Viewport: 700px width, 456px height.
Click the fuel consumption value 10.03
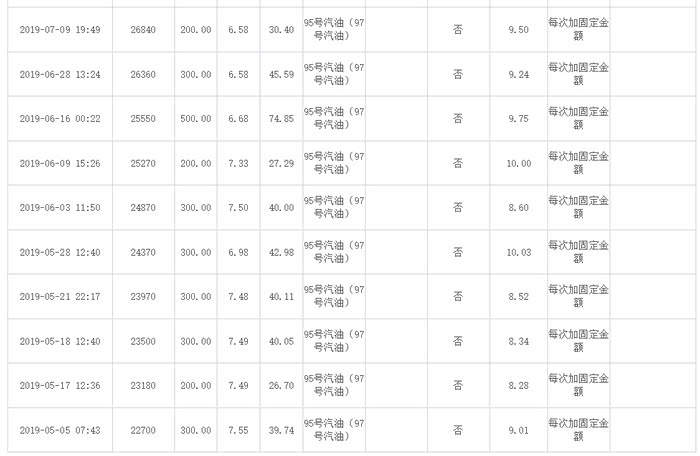(x=519, y=251)
